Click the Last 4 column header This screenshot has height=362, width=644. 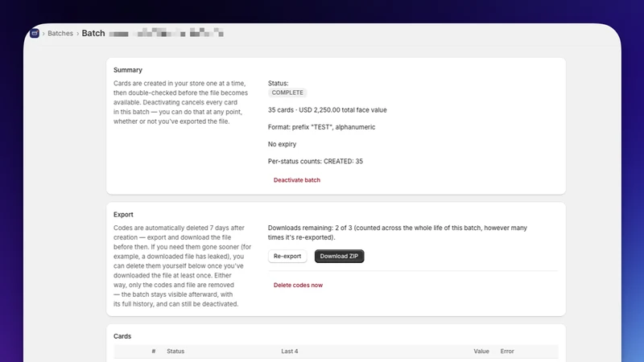[x=290, y=352]
